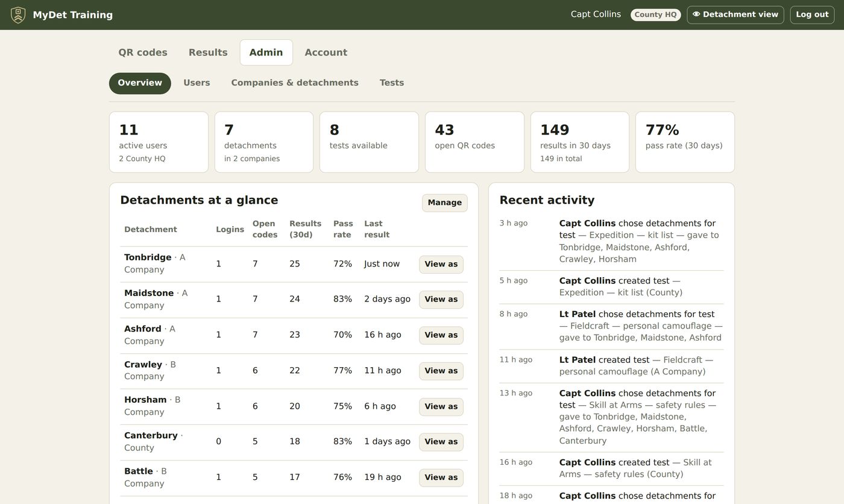
Task: Click the '5 h ago' activity timestamp
Action: point(514,281)
